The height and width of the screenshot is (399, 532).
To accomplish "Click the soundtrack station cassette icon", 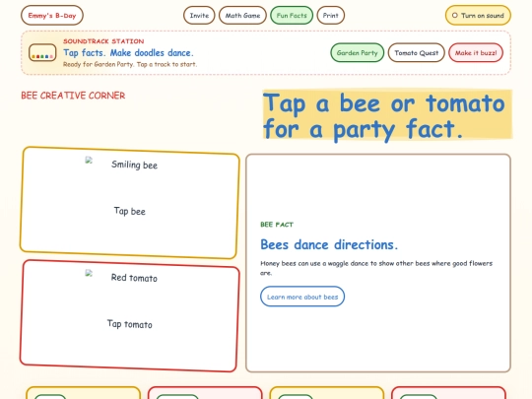I will pyautogui.click(x=42, y=52).
